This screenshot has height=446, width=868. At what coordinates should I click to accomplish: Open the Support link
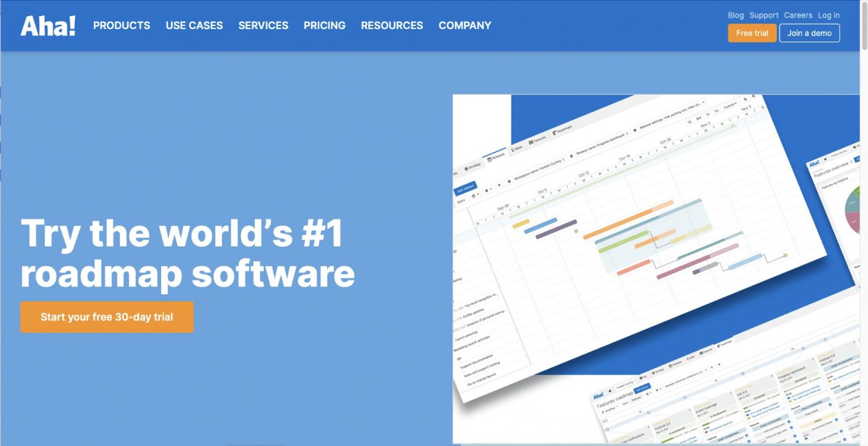pos(764,15)
